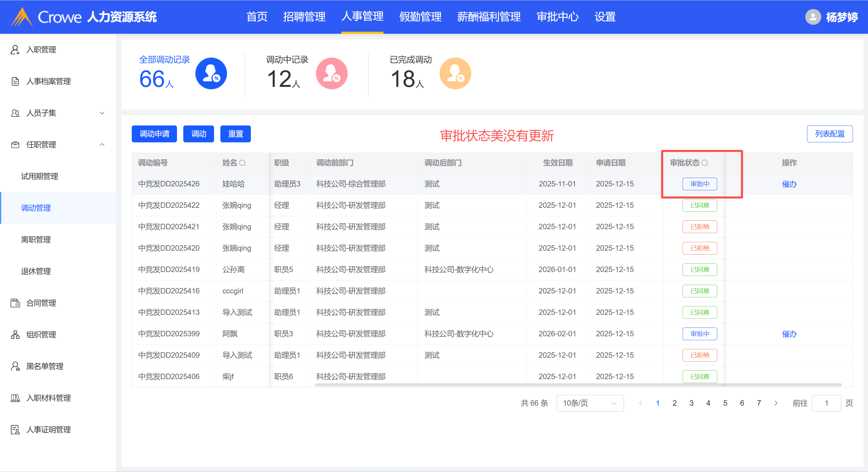
Task: Open 黑名单管理 in the sidebar
Action: click(45, 366)
